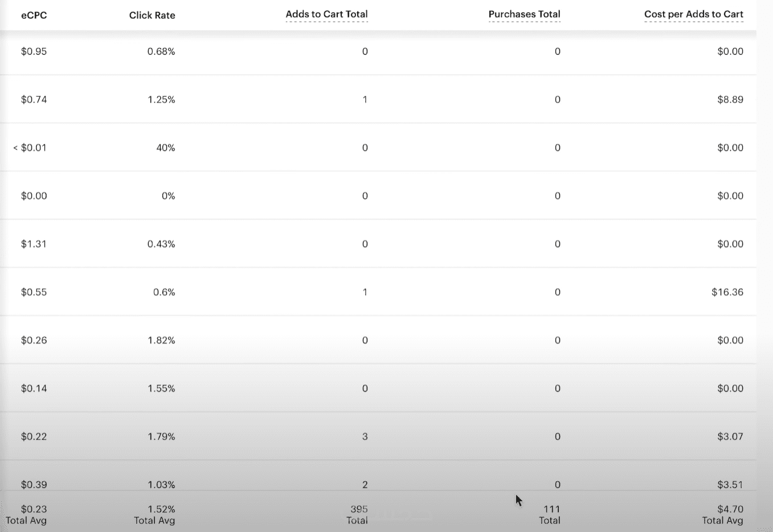
Task: Click the < $0.01 eCPC cell
Action: click(30, 148)
